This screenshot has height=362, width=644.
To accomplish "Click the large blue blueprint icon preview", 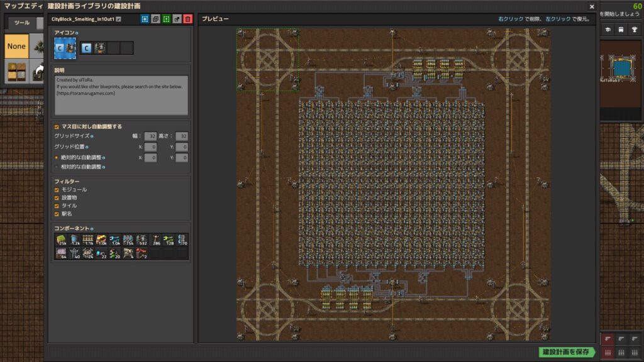I will (x=65, y=48).
